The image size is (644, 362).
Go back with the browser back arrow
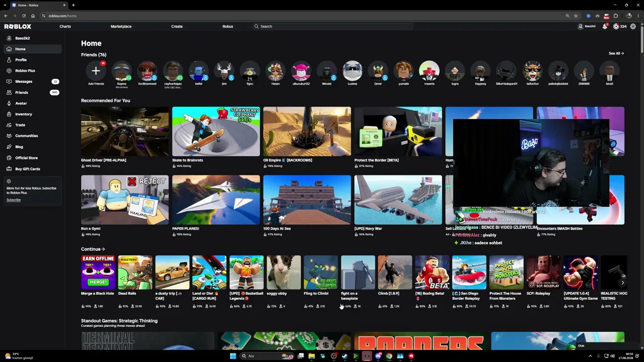pyautogui.click(x=6, y=16)
